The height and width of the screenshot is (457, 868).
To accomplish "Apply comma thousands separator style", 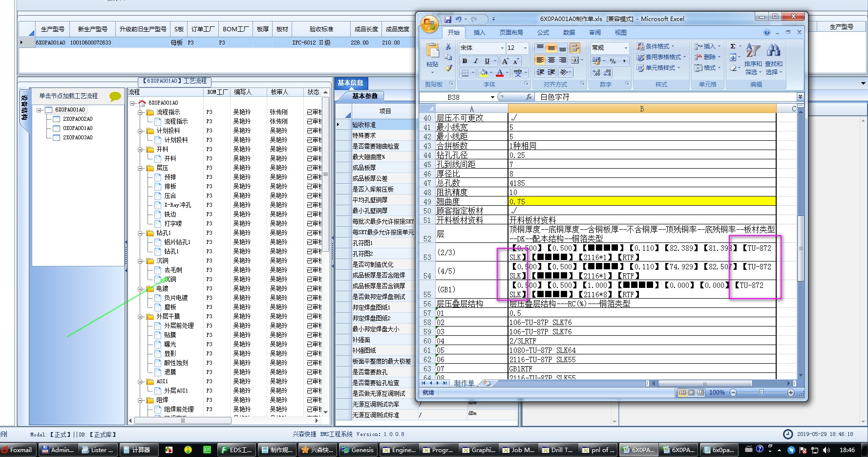I will click(624, 61).
